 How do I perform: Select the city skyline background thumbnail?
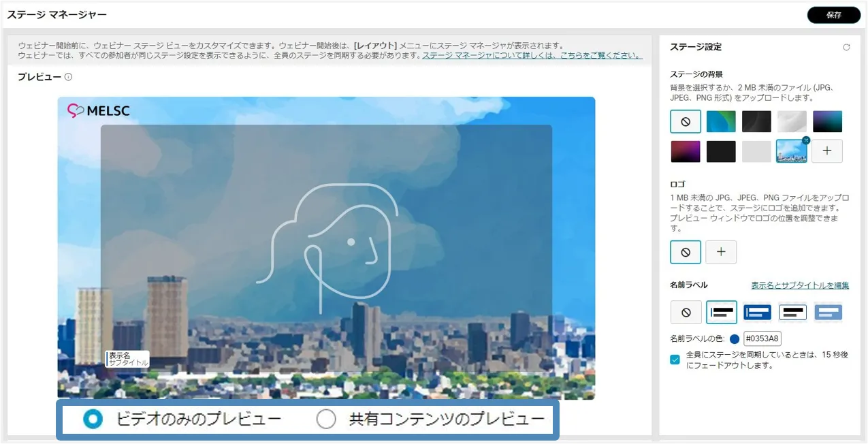point(791,151)
